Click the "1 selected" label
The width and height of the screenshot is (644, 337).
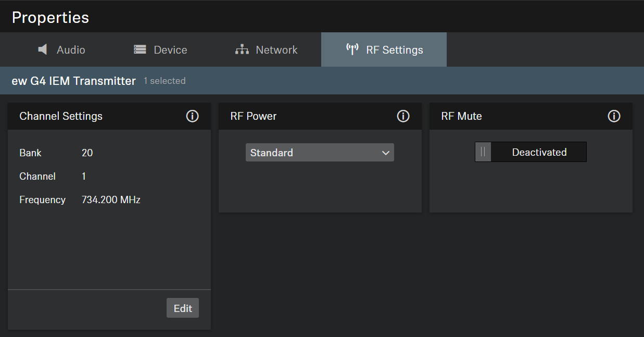pos(165,81)
